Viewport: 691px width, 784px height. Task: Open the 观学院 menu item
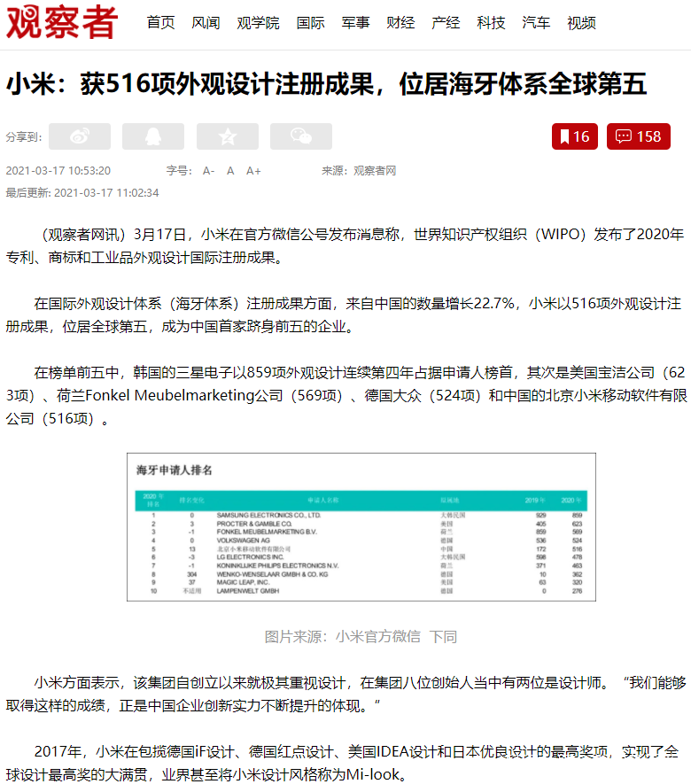[258, 23]
